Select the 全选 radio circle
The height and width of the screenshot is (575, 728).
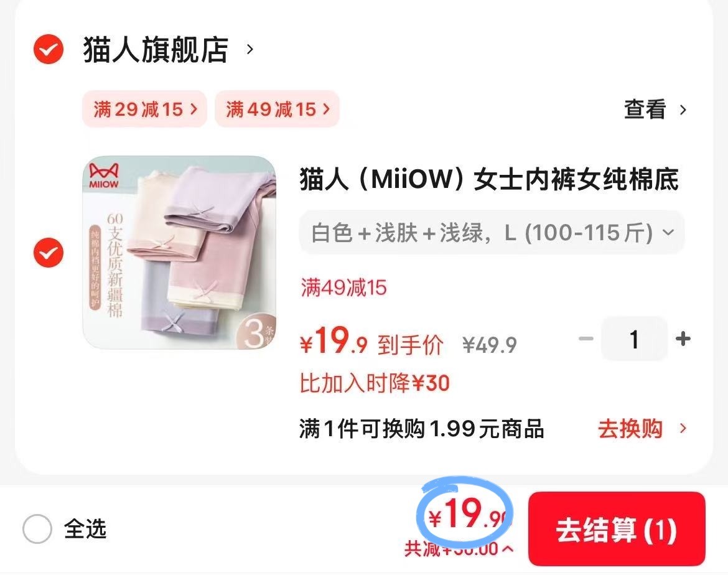pyautogui.click(x=37, y=528)
